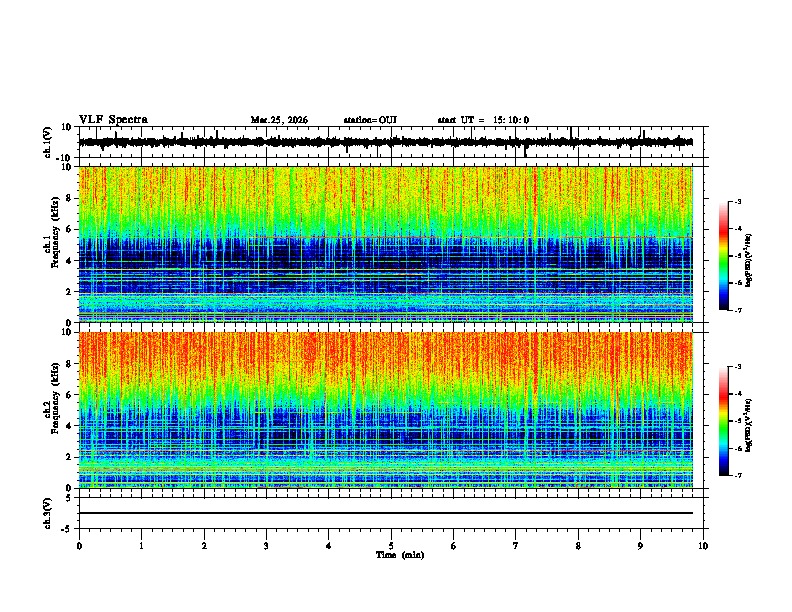The width and height of the screenshot is (792, 612).
Task: Click the "ch.3(V)" axis label
Action: (48, 513)
